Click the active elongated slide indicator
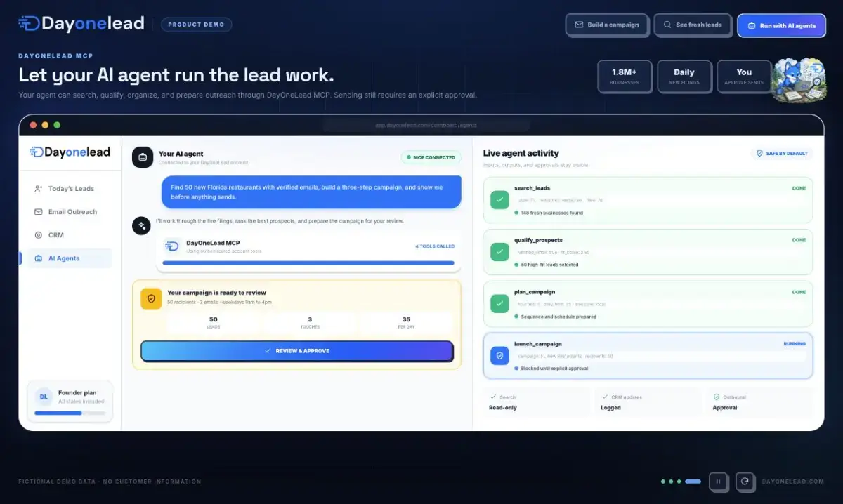Screen dimensions: 843x504 693,482
